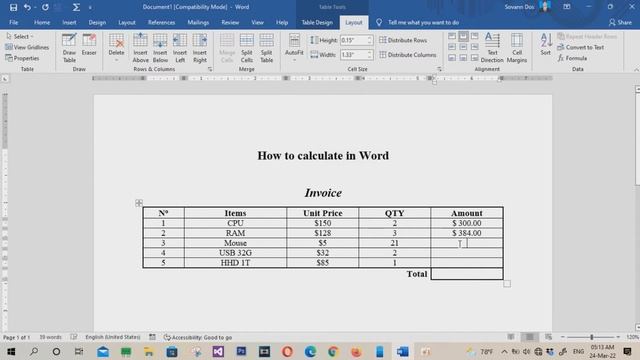The image size is (640, 360).
Task: Open Rows & Columns dialog launcher
Action: [x=210, y=69]
